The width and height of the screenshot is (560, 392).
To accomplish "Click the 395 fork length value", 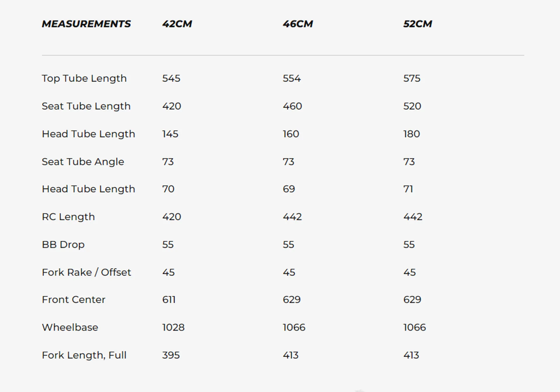I will pyautogui.click(x=171, y=355).
